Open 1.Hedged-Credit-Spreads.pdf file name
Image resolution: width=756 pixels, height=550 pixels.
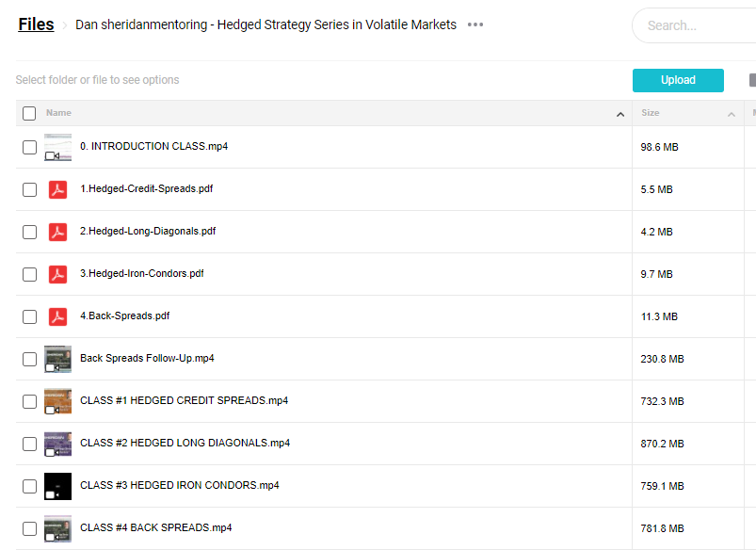(x=146, y=188)
